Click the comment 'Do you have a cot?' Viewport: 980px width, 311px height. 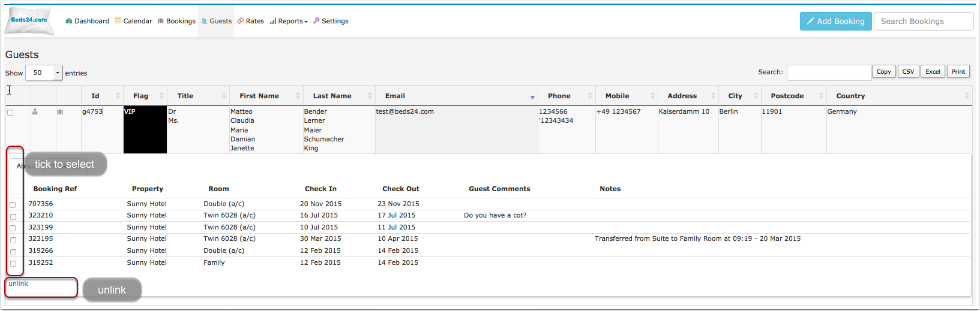click(x=495, y=215)
